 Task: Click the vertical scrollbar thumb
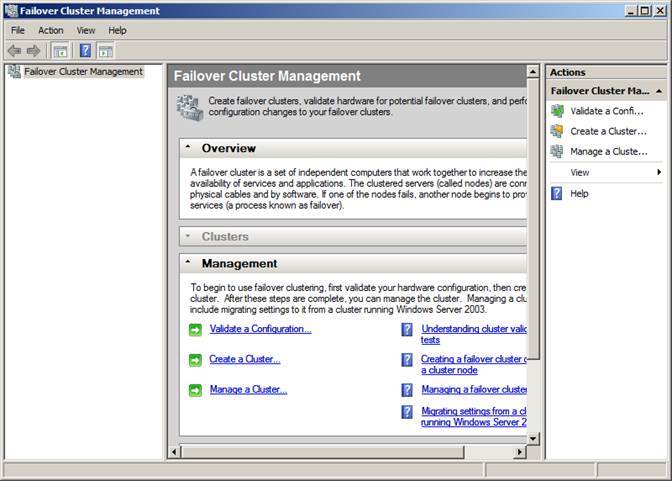click(533, 218)
